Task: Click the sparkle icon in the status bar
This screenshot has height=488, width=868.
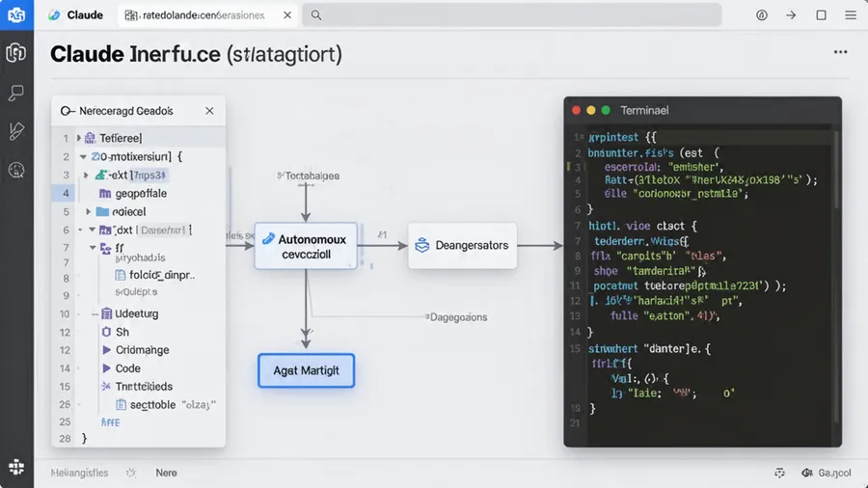Action: (x=131, y=474)
